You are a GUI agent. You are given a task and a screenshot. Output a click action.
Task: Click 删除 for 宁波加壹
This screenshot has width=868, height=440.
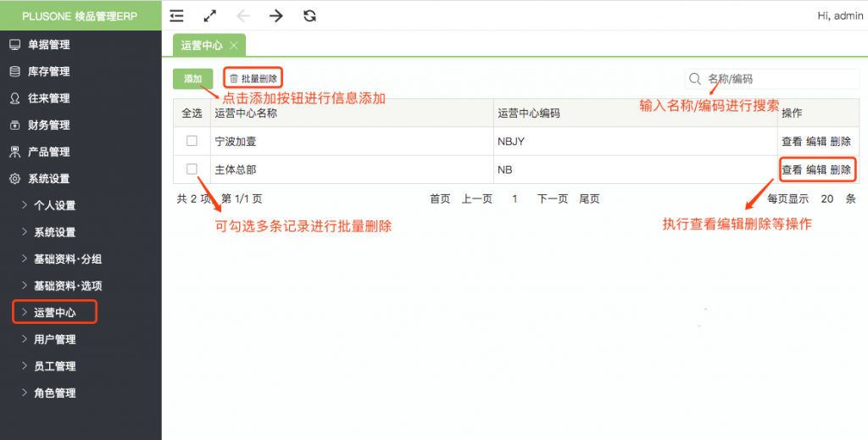(x=840, y=141)
